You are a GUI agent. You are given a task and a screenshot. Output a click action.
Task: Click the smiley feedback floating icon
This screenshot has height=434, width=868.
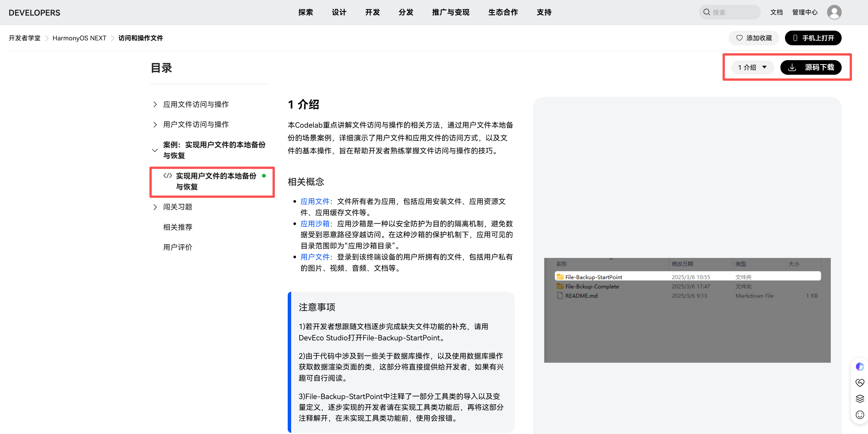[860, 415]
